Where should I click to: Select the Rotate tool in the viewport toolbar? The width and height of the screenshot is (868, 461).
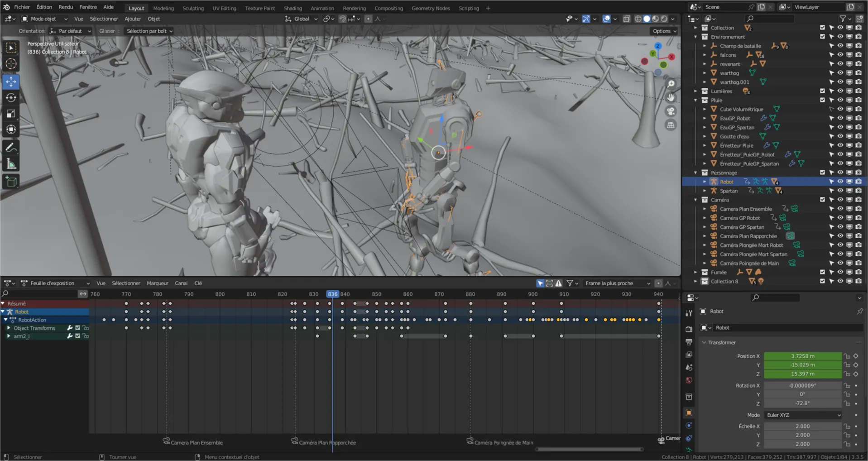point(11,98)
